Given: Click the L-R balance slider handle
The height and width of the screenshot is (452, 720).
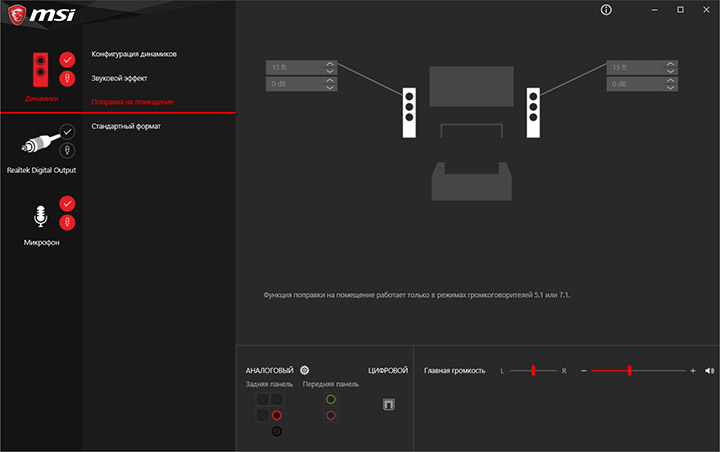Looking at the screenshot, I should coord(533,370).
